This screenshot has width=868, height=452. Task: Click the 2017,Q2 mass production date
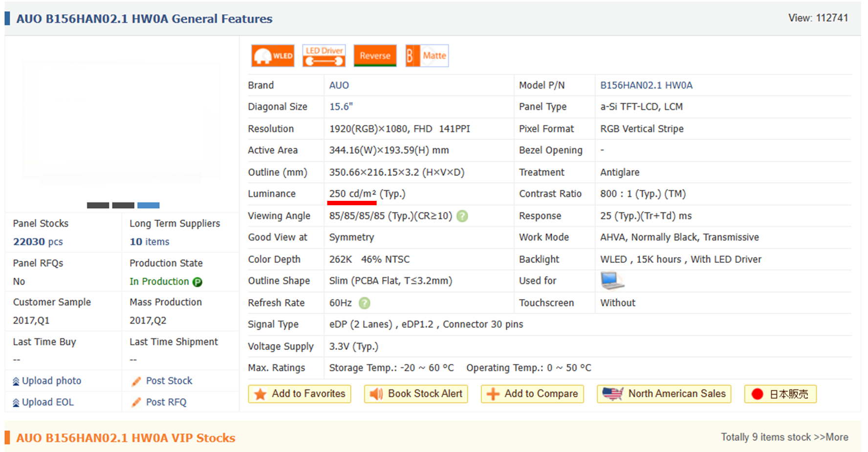148,321
